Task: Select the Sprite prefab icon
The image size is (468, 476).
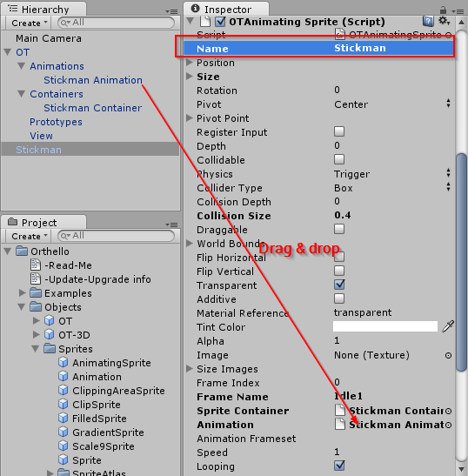Action: tap(64, 460)
